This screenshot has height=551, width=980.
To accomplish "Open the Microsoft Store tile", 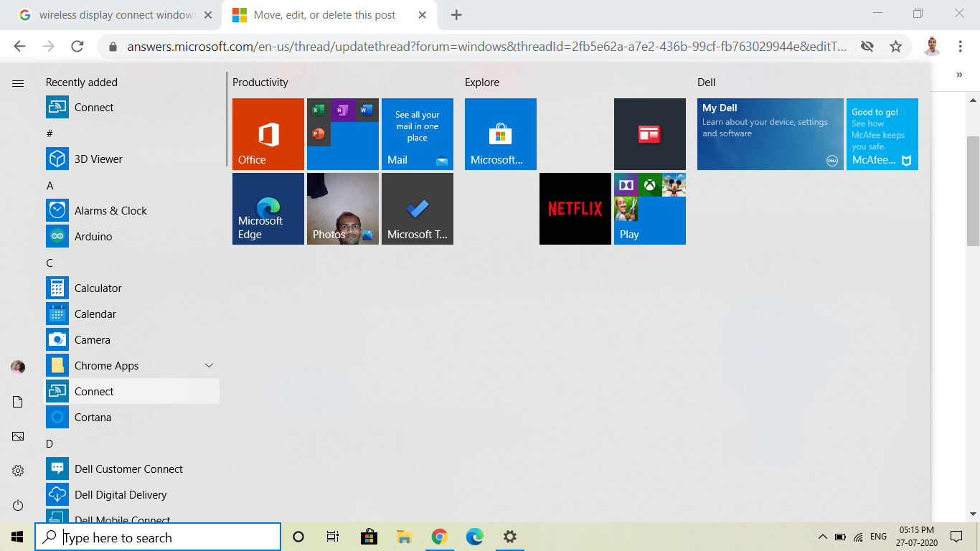I will coord(501,134).
